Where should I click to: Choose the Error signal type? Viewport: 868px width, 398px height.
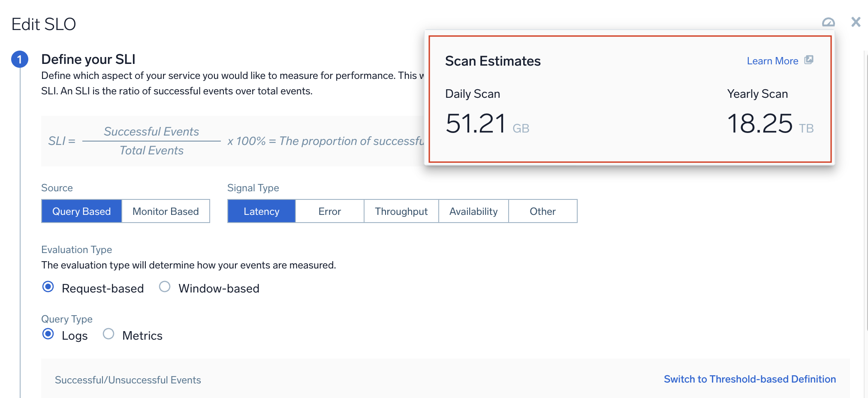[x=329, y=211]
